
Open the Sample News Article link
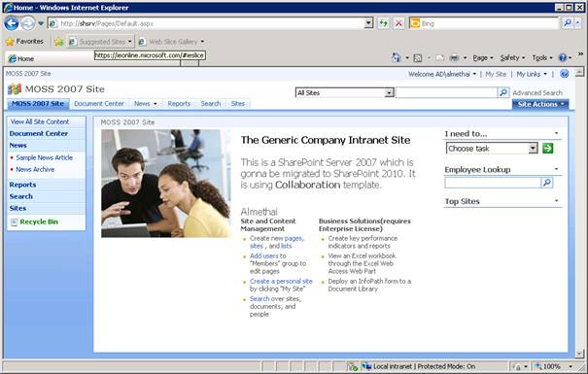point(45,157)
